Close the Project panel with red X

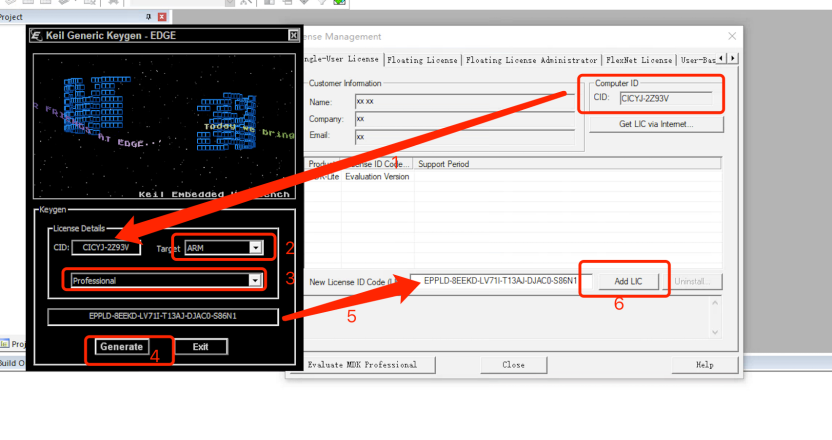tap(162, 17)
